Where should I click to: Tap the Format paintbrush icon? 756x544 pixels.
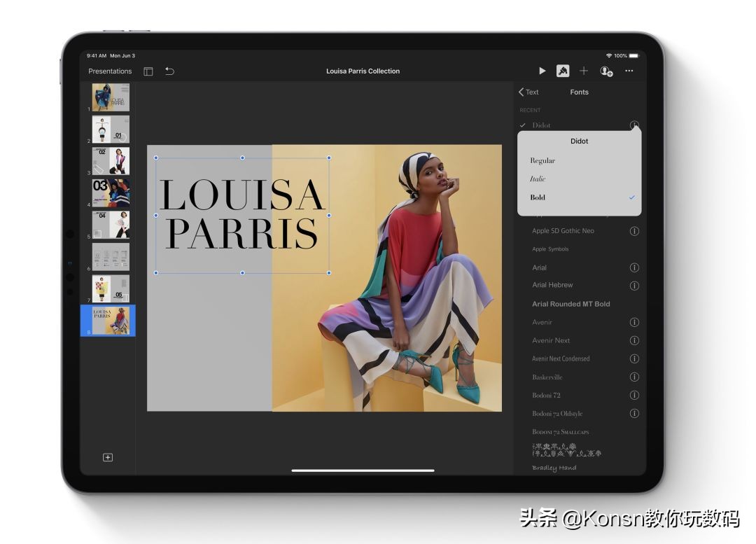(x=563, y=71)
